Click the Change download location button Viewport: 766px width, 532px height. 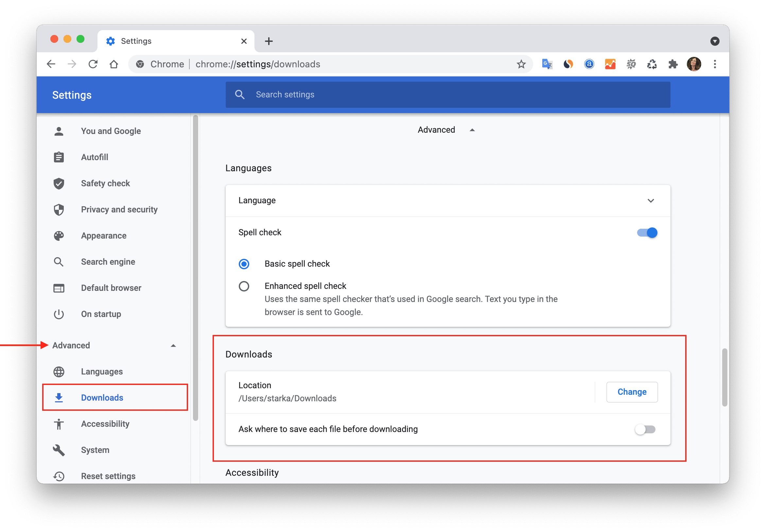(x=633, y=391)
